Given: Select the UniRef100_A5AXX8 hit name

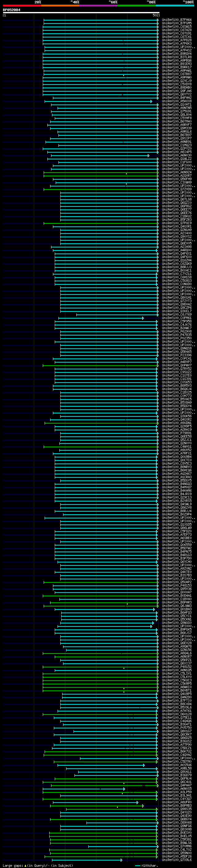Looking at the screenshot, I should 176,101.
